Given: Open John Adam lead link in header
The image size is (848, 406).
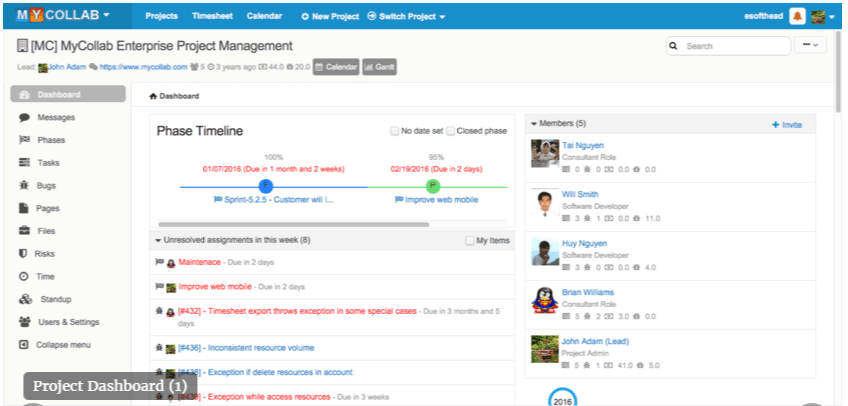Looking at the screenshot, I should click(67, 68).
